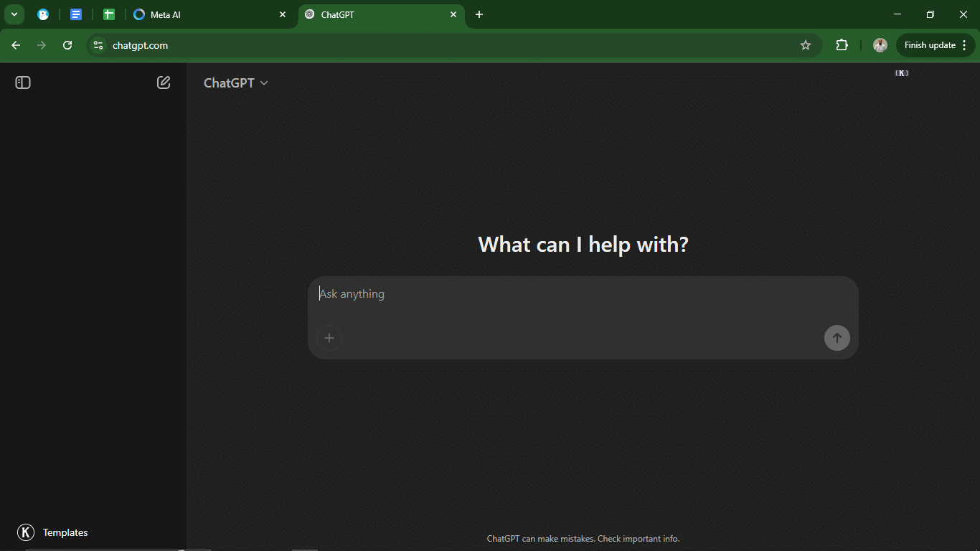
Task: Open Templates in the sidebar
Action: [x=52, y=532]
